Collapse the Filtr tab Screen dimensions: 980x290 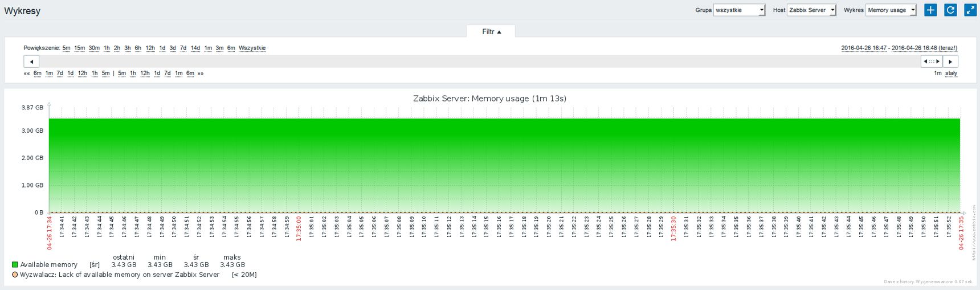[491, 31]
